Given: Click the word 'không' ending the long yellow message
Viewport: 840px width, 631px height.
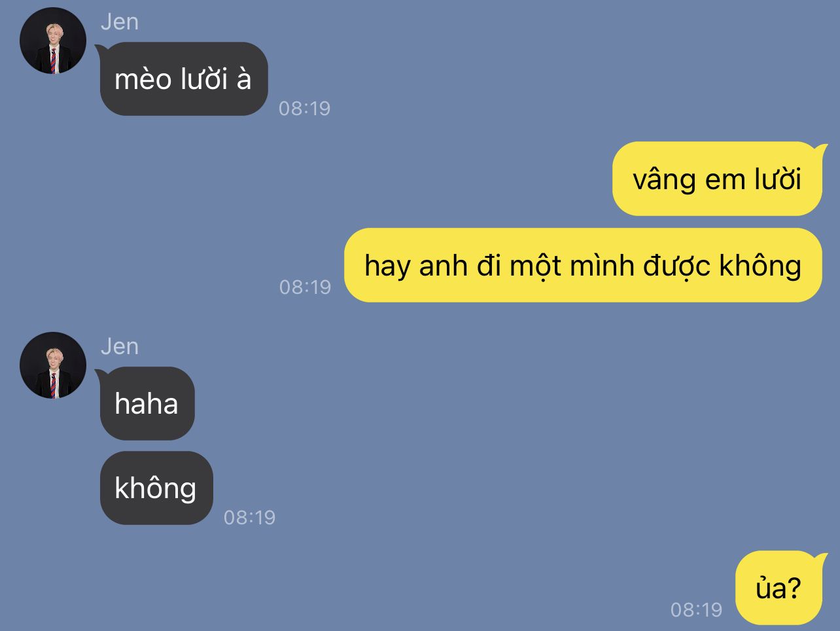Looking at the screenshot, I should [x=760, y=266].
